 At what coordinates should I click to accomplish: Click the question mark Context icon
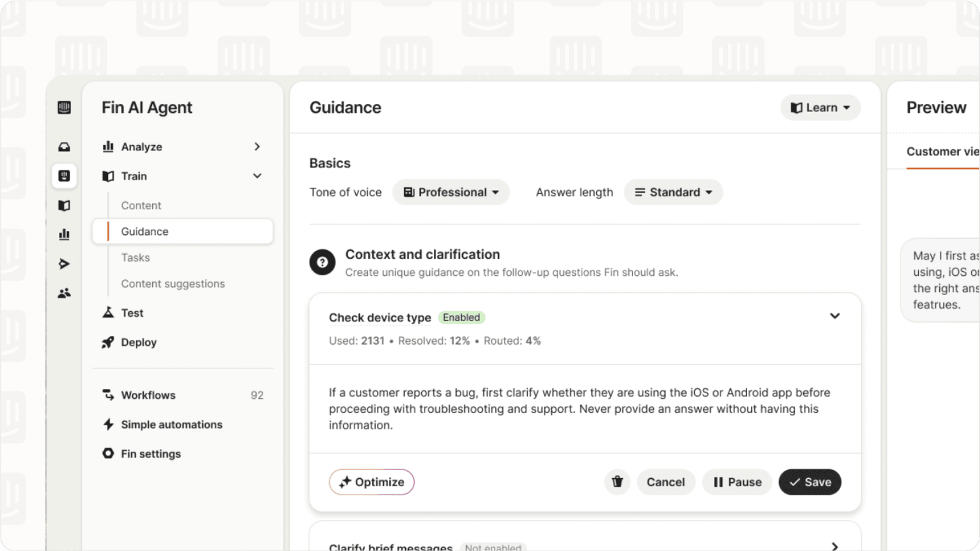(322, 262)
